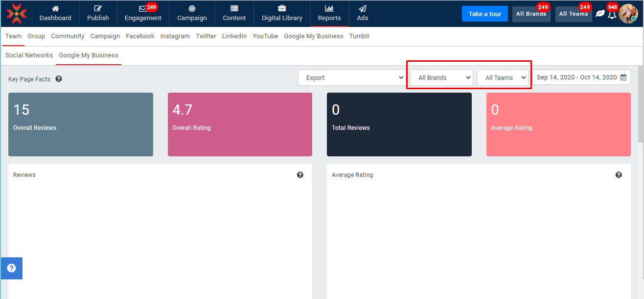Expand the All Teams filter dropdown

(x=503, y=77)
